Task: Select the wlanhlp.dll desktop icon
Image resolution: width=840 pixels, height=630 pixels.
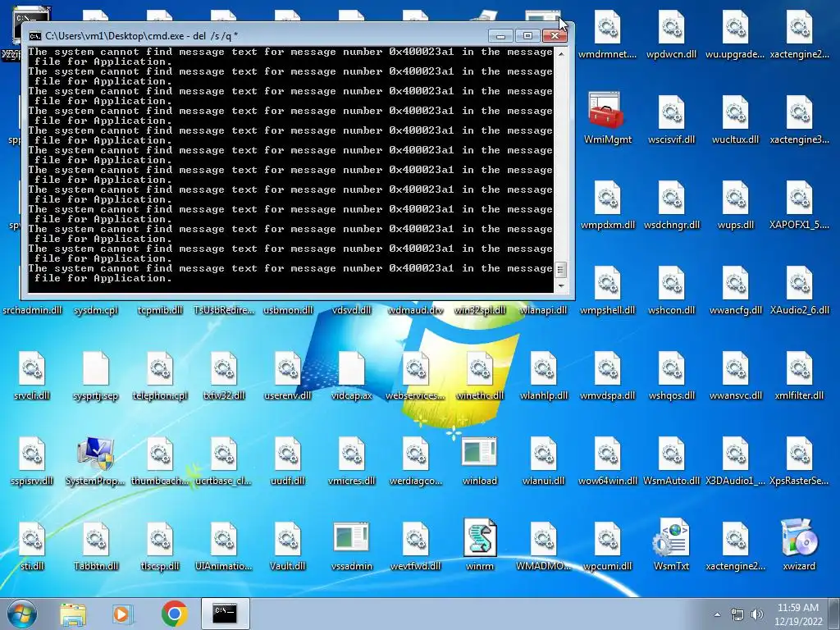Action: [543, 367]
